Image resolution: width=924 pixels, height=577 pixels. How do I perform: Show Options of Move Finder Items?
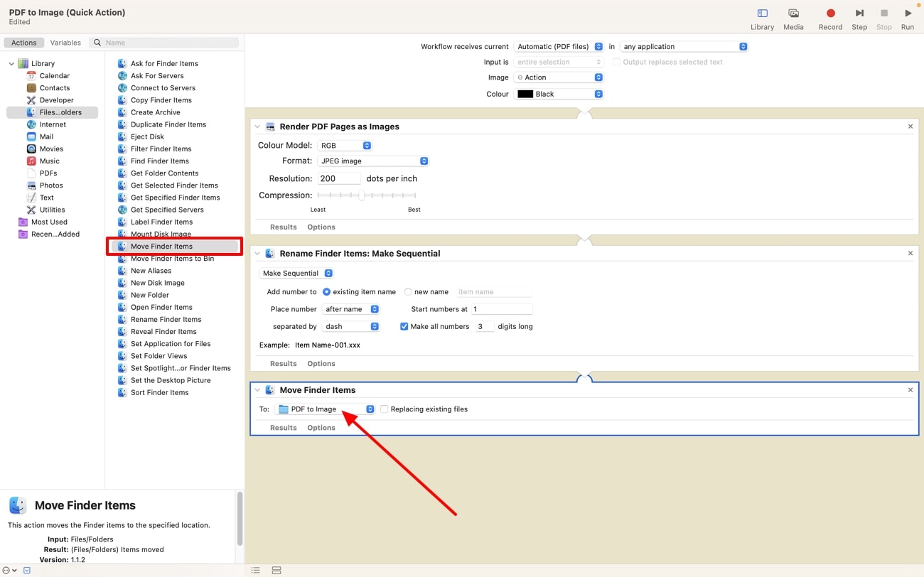coord(321,428)
